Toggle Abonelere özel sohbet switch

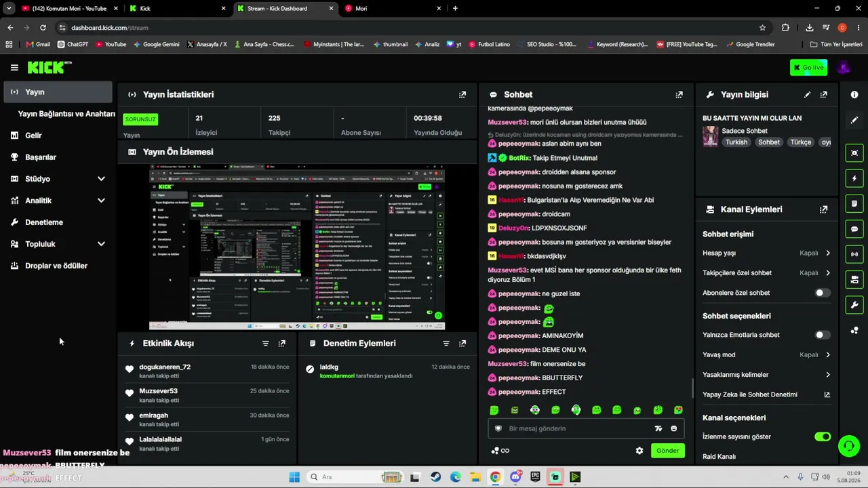[x=822, y=293]
